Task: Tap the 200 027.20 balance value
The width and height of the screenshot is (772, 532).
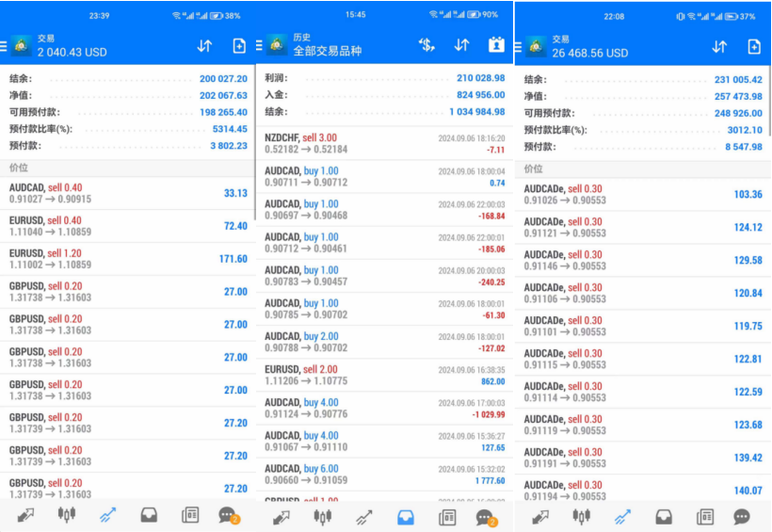Action: [223, 79]
